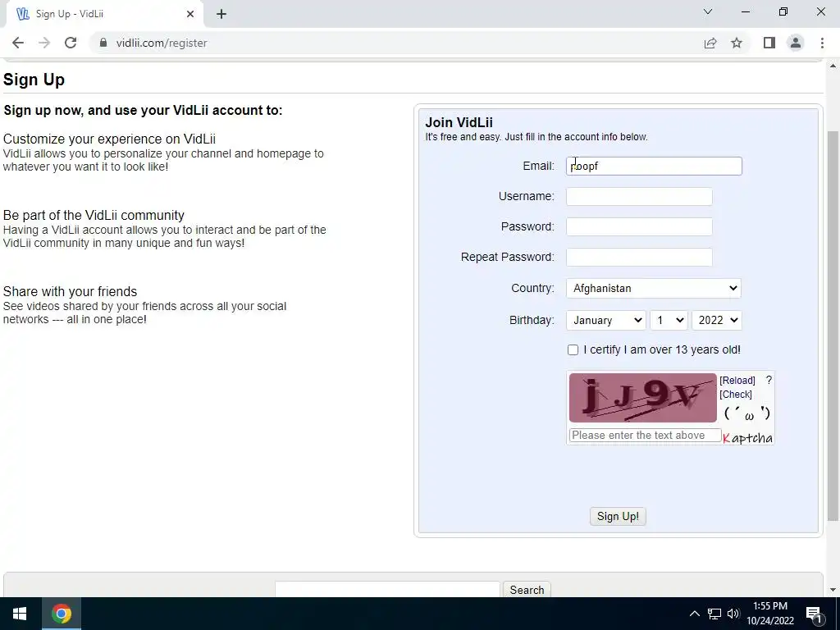
Task: Click the page vertical scrollbar thumb
Action: tap(833, 326)
